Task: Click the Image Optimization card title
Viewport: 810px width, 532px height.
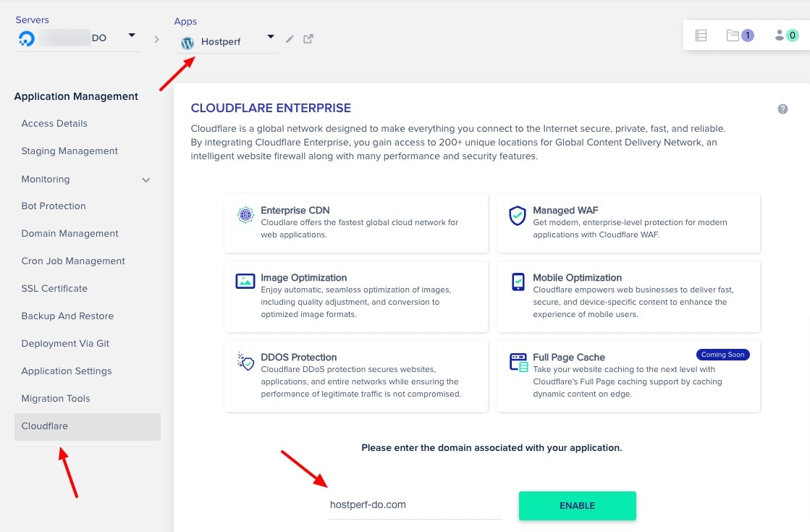Action: 304,277
